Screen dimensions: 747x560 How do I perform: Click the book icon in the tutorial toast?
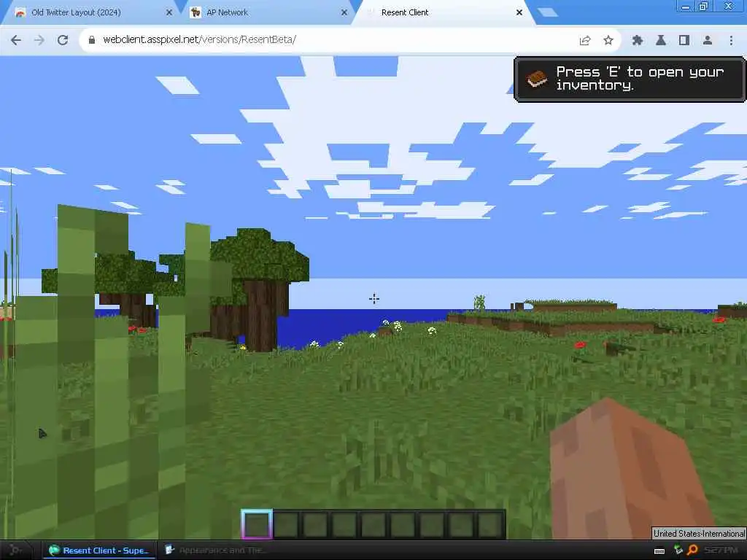click(x=537, y=79)
